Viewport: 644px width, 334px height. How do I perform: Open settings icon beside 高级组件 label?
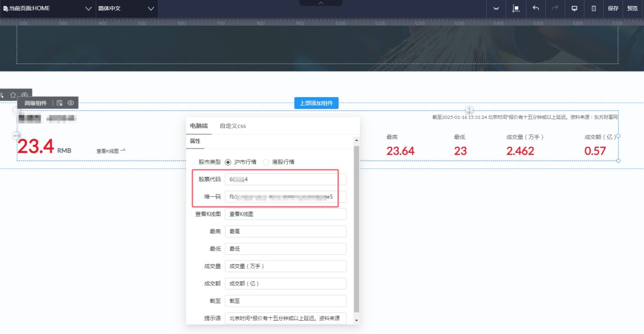60,103
